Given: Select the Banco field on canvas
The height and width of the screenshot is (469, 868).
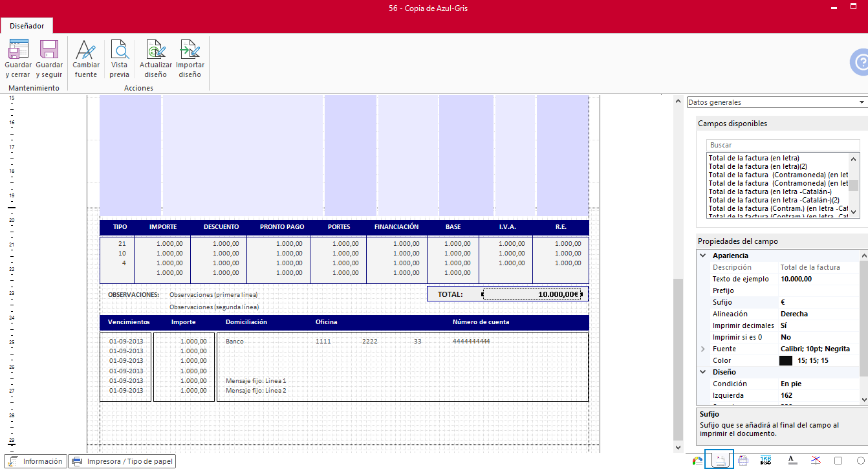Looking at the screenshot, I should [235, 341].
